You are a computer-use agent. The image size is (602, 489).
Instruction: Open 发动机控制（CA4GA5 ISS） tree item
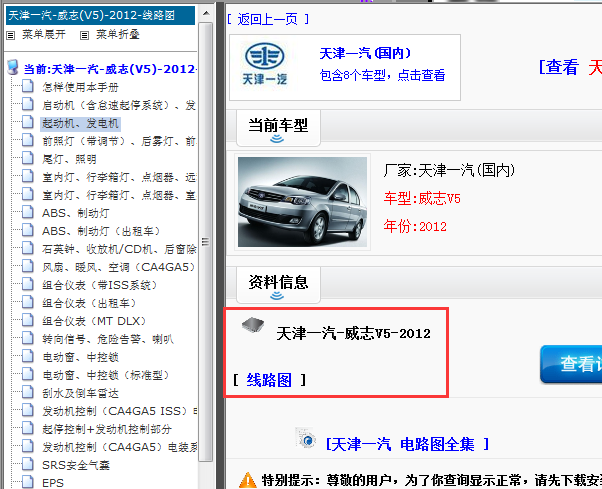click(x=119, y=411)
